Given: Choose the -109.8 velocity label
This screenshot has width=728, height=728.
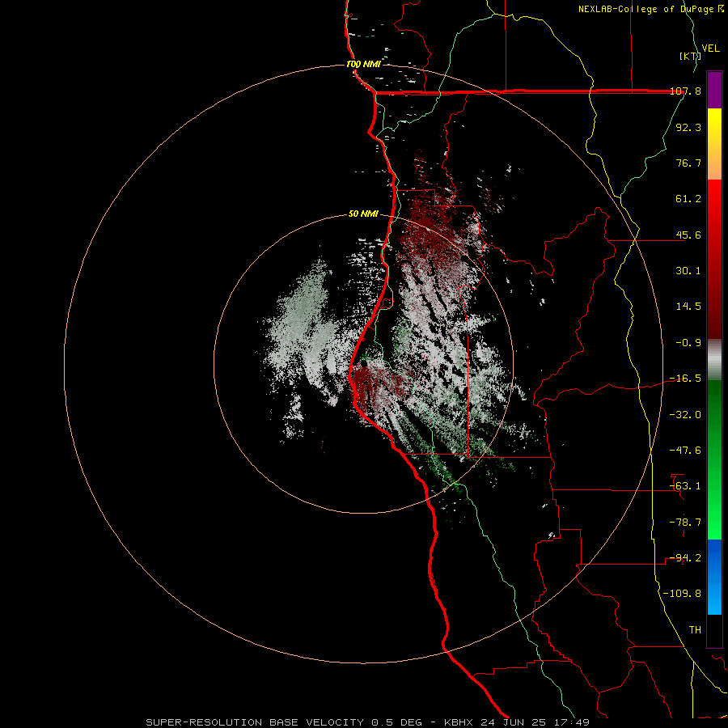Looking at the screenshot, I should click(x=682, y=594).
